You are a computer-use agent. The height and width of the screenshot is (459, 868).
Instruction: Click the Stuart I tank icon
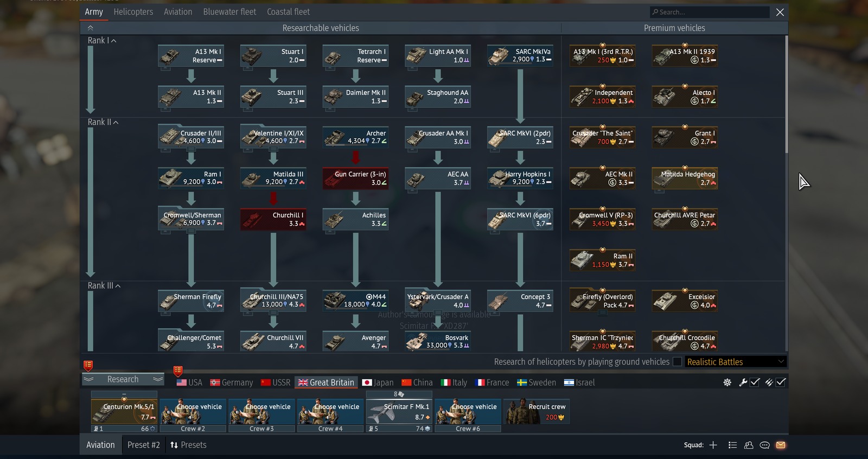[x=252, y=56]
